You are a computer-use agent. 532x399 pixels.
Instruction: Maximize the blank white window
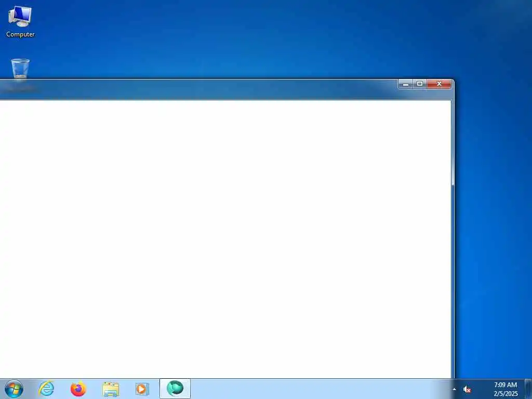pyautogui.click(x=420, y=84)
